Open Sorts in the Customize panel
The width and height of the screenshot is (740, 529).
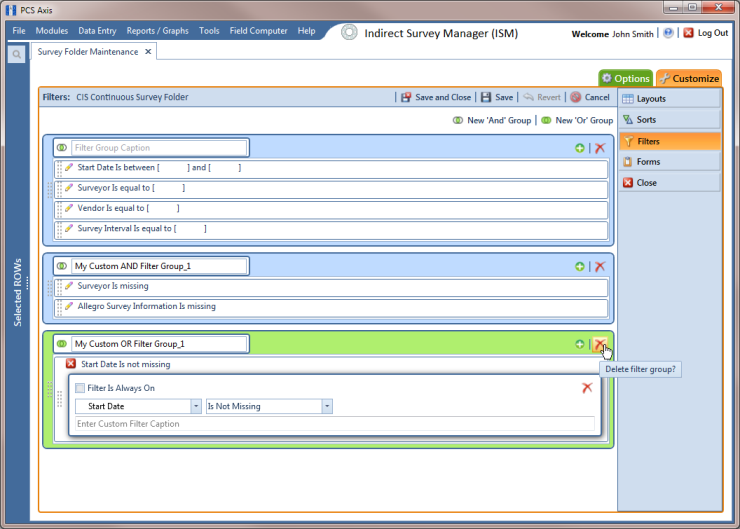(x=670, y=120)
